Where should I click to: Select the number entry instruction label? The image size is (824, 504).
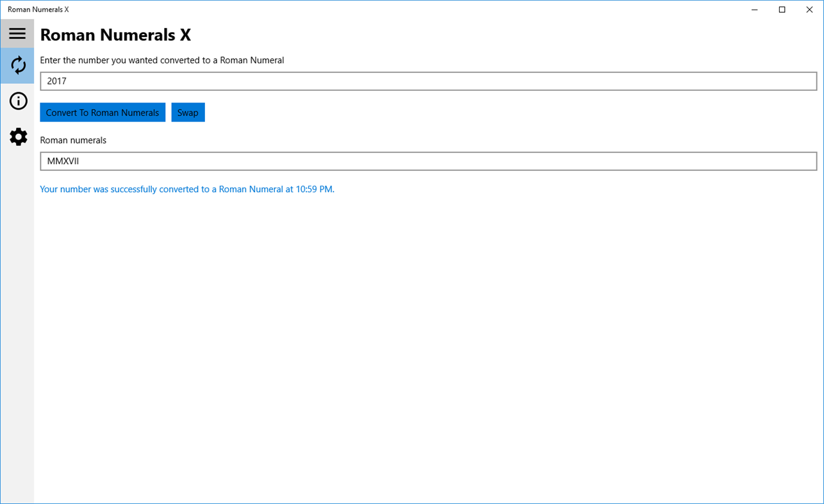161,60
